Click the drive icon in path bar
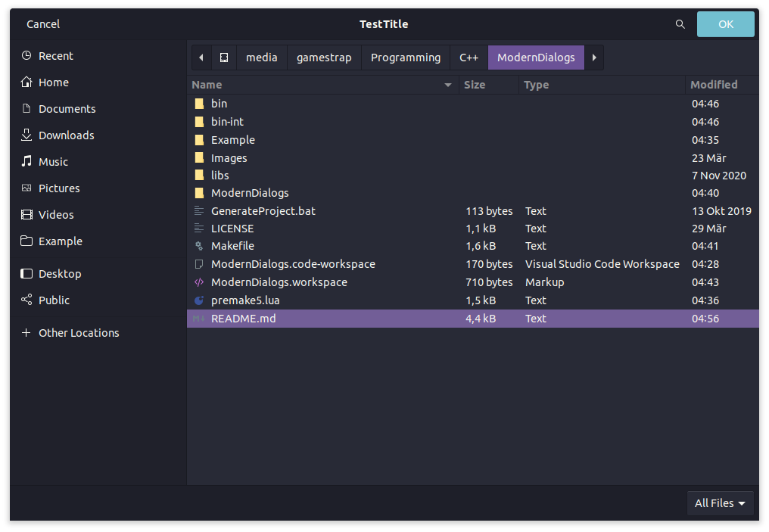 [224, 58]
